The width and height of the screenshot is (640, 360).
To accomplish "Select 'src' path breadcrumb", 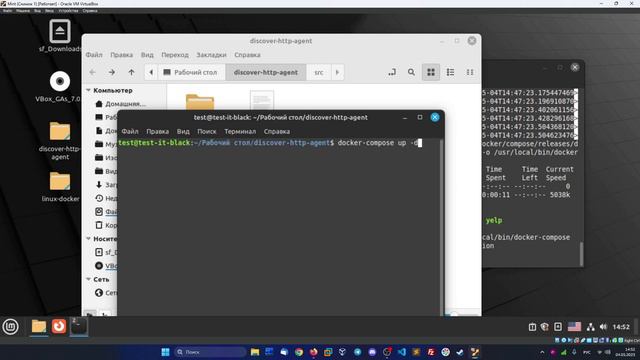I will tap(319, 72).
